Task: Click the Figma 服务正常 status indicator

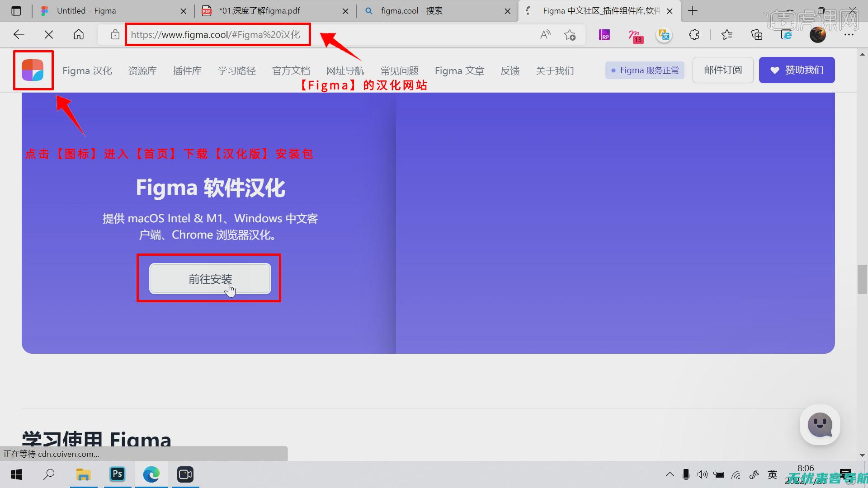Action: pos(645,70)
